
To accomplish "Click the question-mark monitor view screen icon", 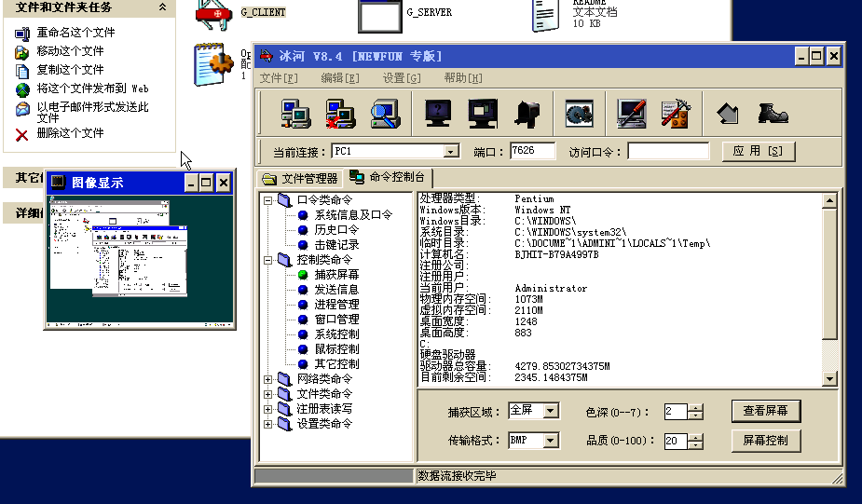I will click(x=438, y=114).
